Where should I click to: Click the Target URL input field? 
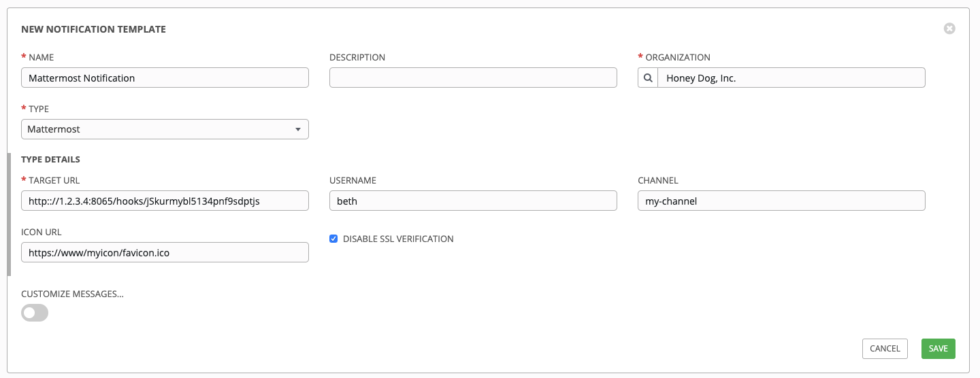click(x=165, y=201)
